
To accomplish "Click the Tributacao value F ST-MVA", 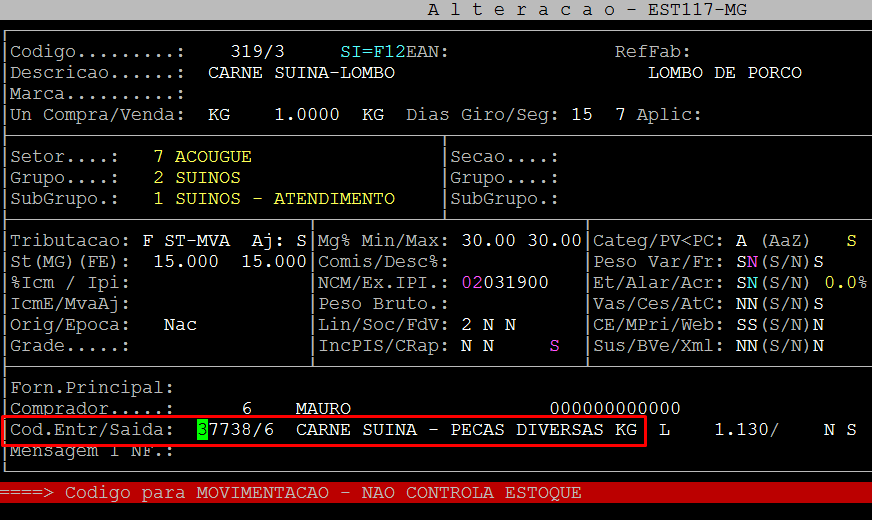I will 186,241.
